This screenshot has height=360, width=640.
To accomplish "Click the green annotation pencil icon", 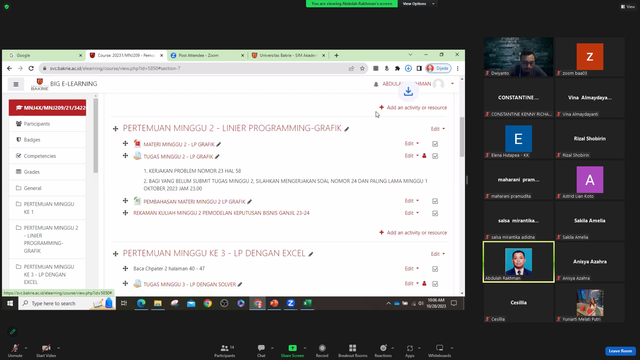I will pos(13,331).
